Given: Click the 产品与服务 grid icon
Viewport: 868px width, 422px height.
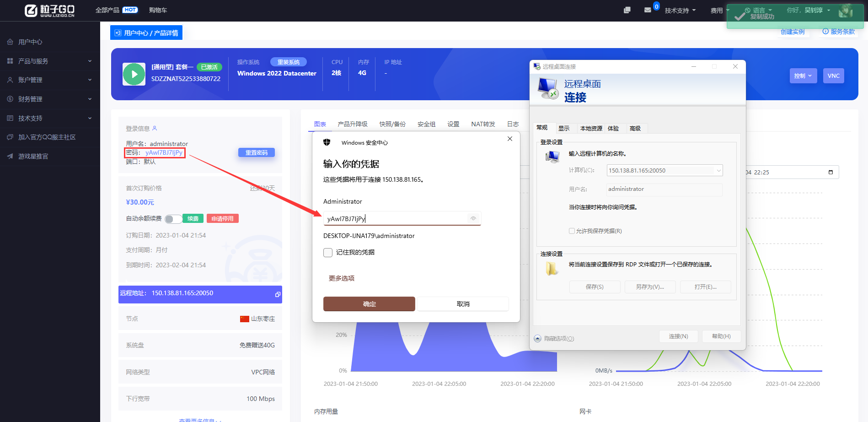Looking at the screenshot, I should point(10,61).
